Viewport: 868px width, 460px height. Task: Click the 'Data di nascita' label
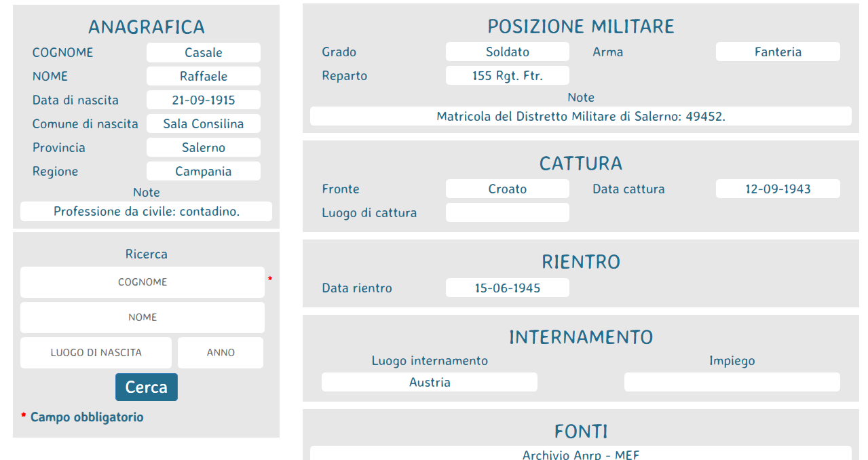(x=75, y=100)
